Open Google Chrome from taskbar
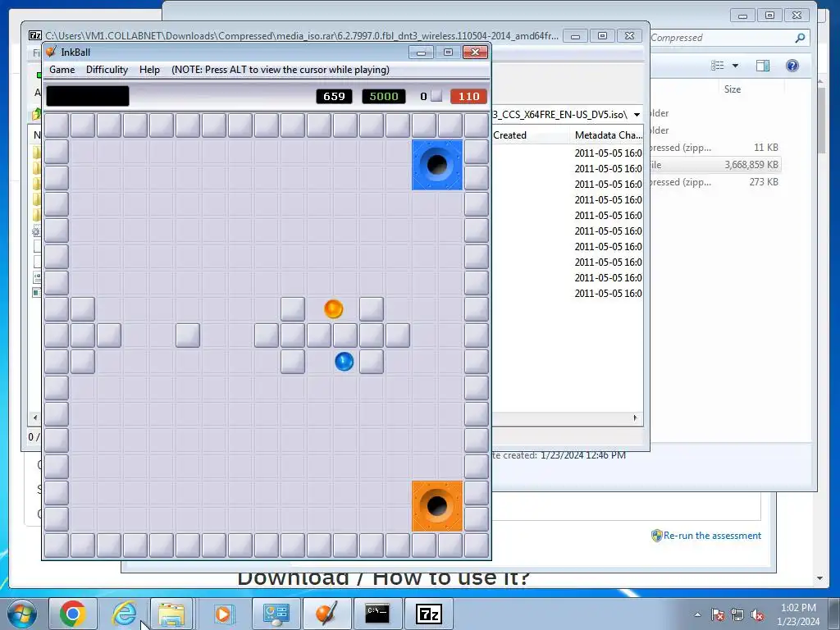Viewport: 840px width, 630px height. [73, 614]
